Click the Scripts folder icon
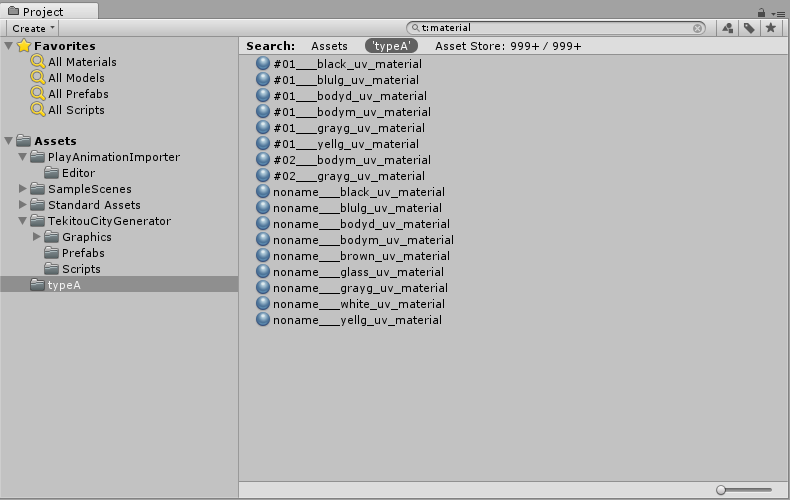 [x=51, y=269]
